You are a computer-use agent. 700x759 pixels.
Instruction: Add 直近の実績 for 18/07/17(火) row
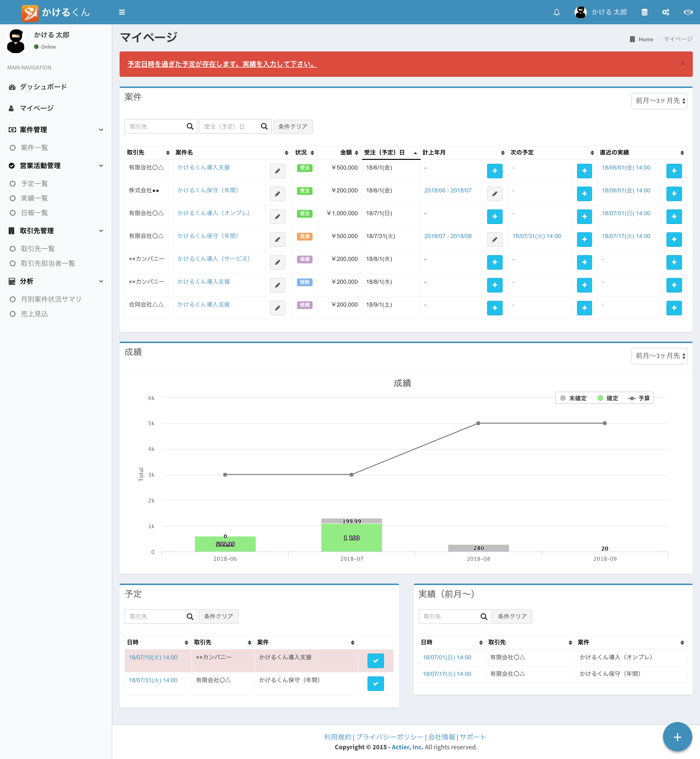point(674,239)
